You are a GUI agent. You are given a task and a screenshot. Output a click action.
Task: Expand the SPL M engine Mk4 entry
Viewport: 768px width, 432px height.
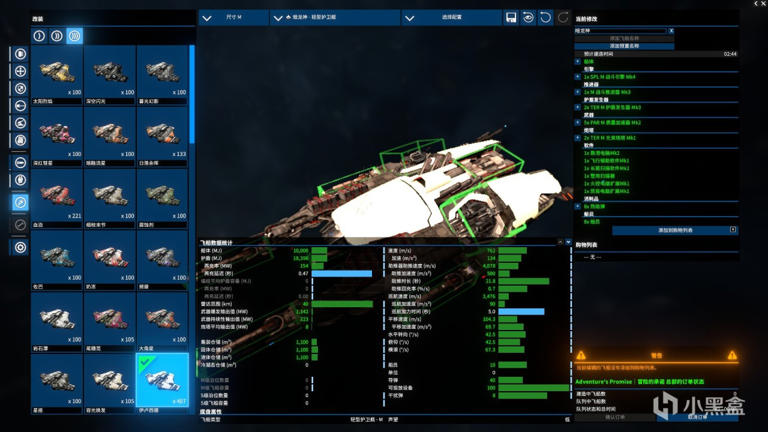(578, 77)
